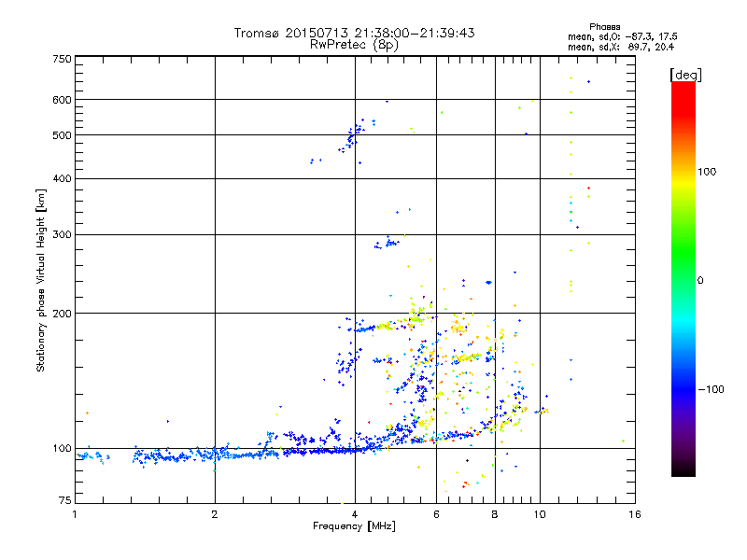Click the y-axis label '500'

(62, 135)
